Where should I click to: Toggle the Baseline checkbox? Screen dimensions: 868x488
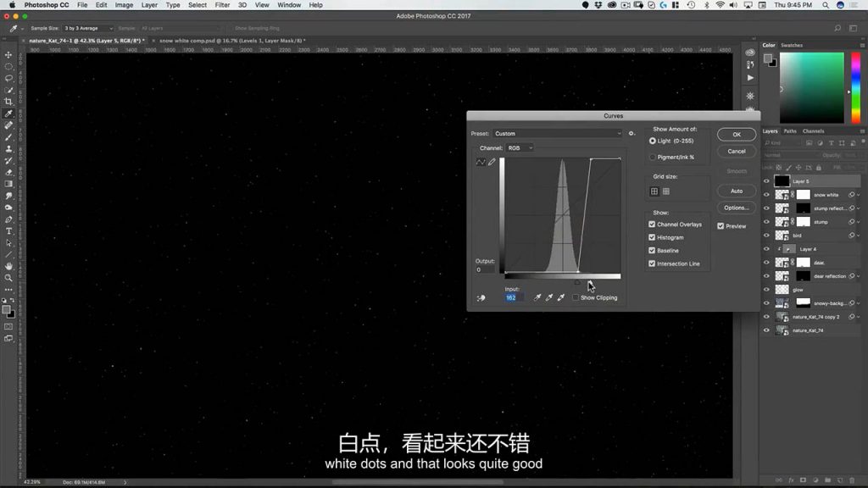(652, 251)
